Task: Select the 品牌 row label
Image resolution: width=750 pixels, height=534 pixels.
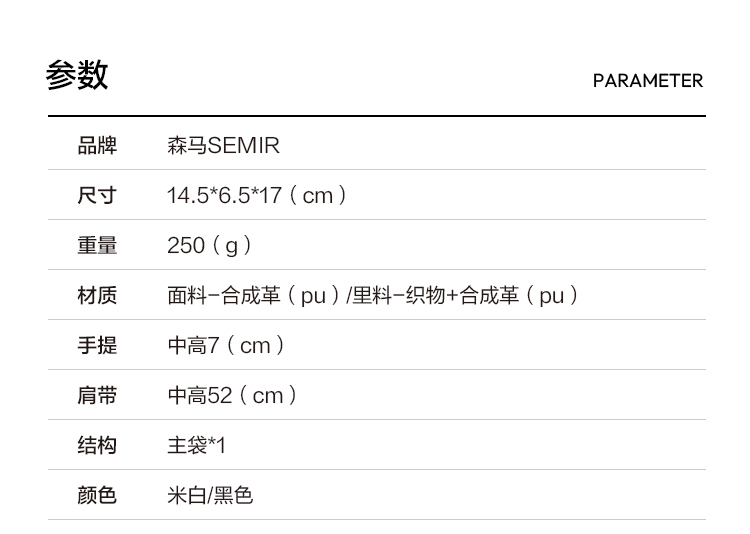Action: pyautogui.click(x=97, y=146)
